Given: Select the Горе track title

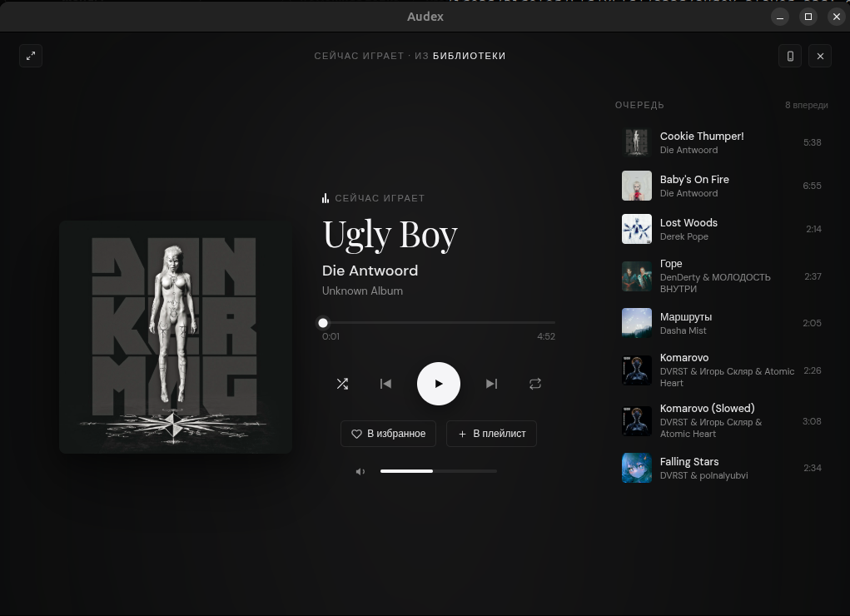Looking at the screenshot, I should pyautogui.click(x=671, y=264).
